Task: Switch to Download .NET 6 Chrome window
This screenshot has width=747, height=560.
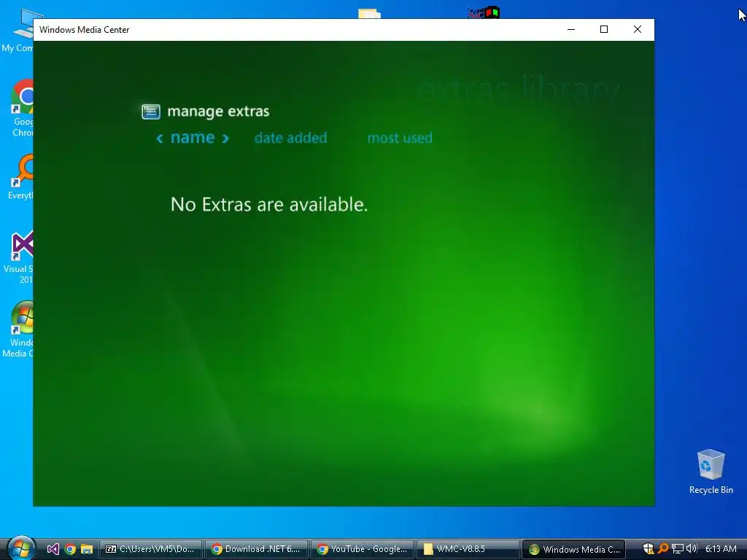Action: [256, 549]
